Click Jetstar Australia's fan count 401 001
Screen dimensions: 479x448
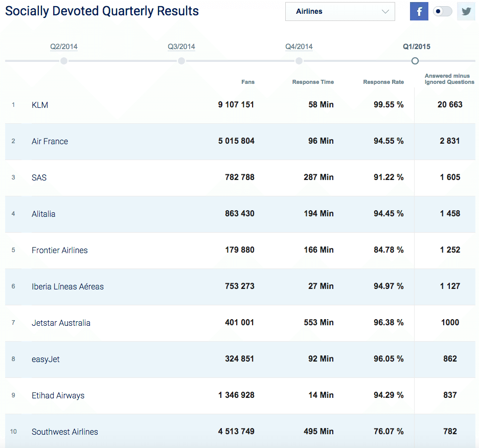(x=239, y=322)
